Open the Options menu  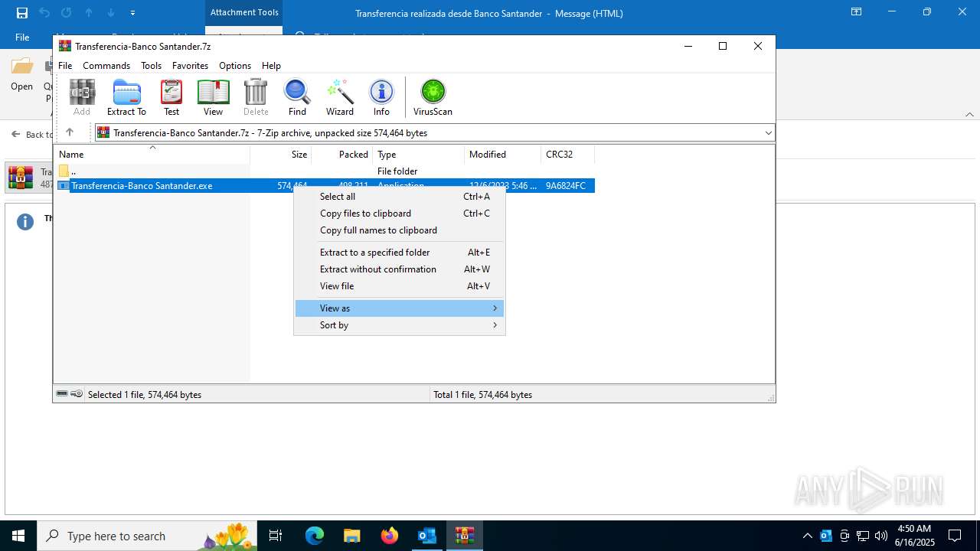pos(235,66)
